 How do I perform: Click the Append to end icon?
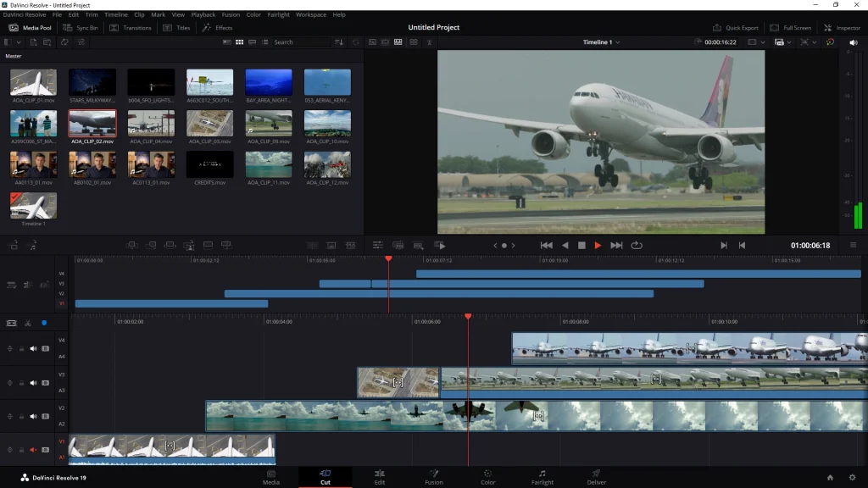tap(151, 245)
